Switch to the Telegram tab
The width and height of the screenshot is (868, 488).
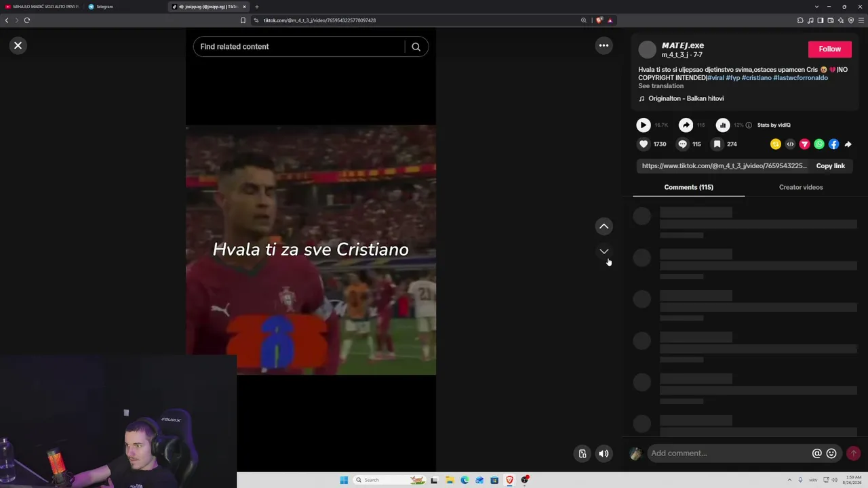(x=125, y=7)
